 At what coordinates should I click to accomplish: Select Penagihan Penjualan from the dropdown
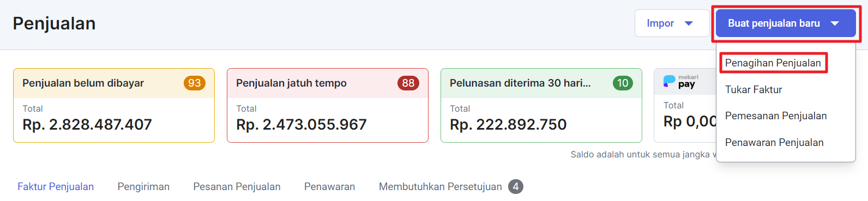point(773,63)
